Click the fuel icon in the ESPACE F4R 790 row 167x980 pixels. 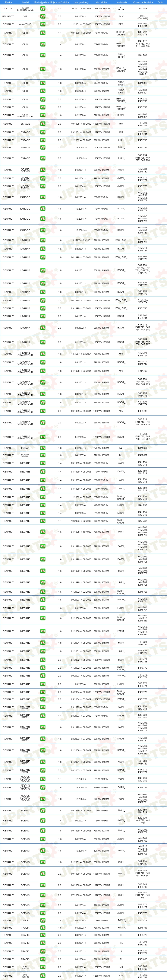43,140
